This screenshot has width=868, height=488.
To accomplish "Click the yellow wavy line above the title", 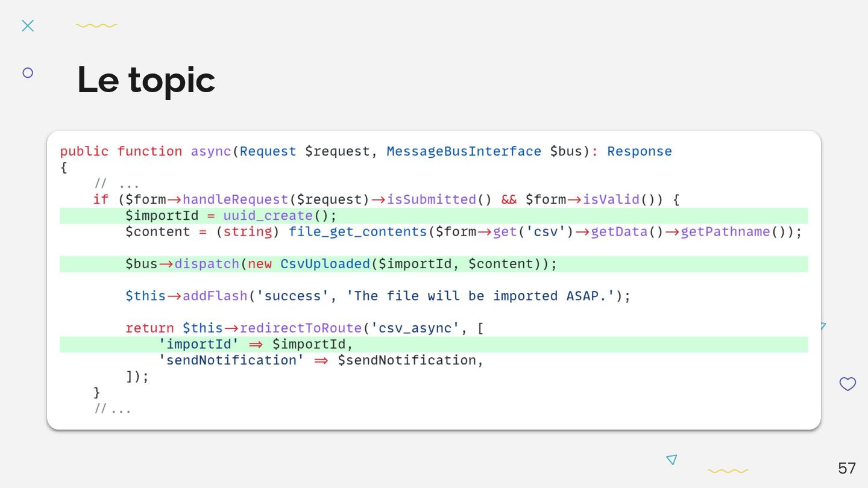I will 96,25.
